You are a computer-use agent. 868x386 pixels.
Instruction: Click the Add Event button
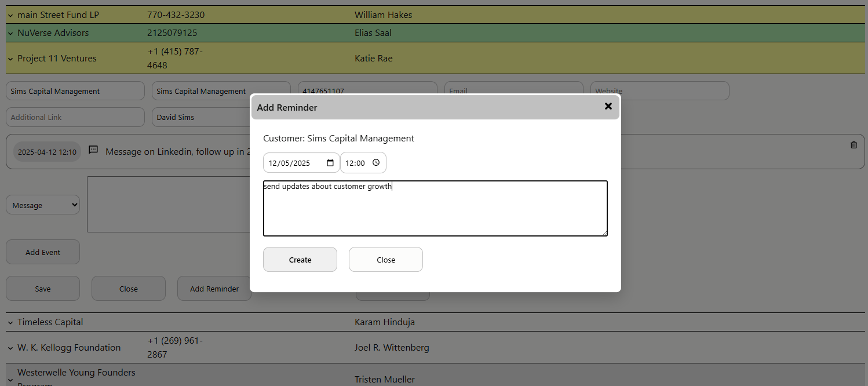[x=43, y=252]
